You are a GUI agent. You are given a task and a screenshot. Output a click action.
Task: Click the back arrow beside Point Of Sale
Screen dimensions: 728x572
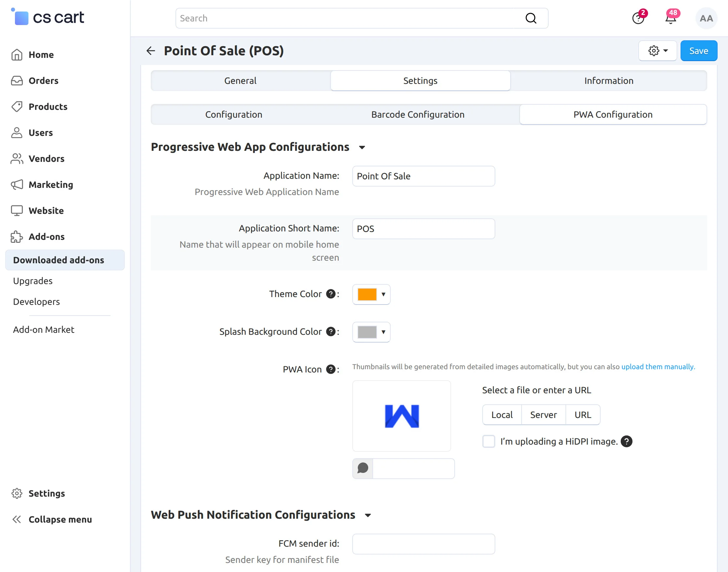tap(151, 51)
